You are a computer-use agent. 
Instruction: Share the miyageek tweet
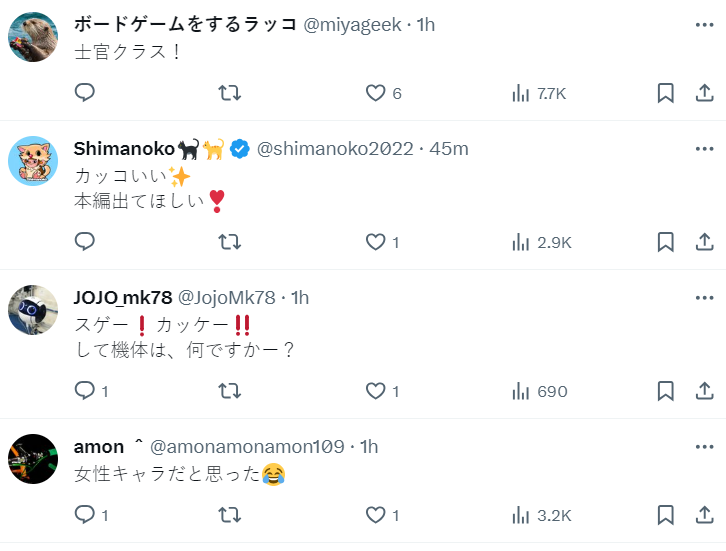tap(704, 93)
